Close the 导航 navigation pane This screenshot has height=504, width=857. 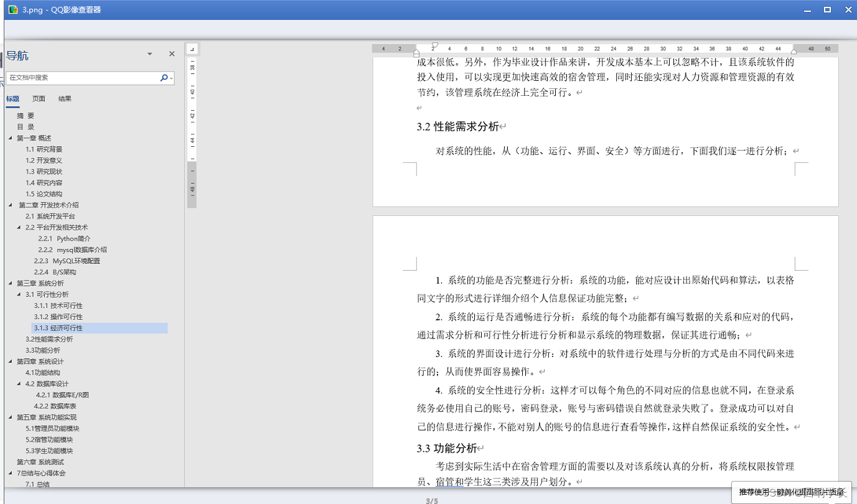point(172,54)
